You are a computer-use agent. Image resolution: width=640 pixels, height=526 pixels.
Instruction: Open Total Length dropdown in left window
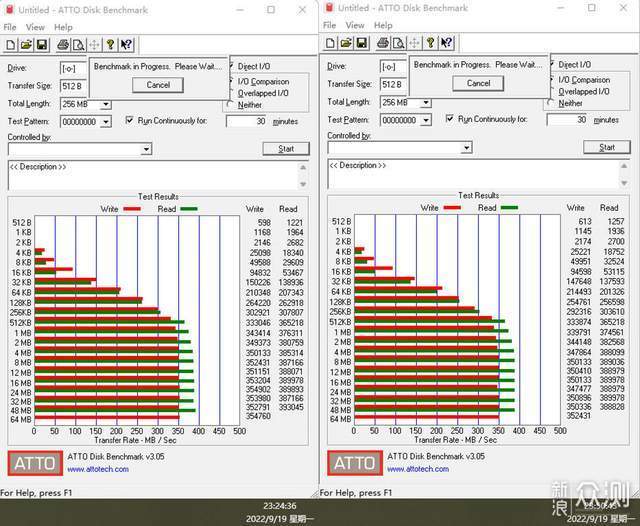coord(106,104)
